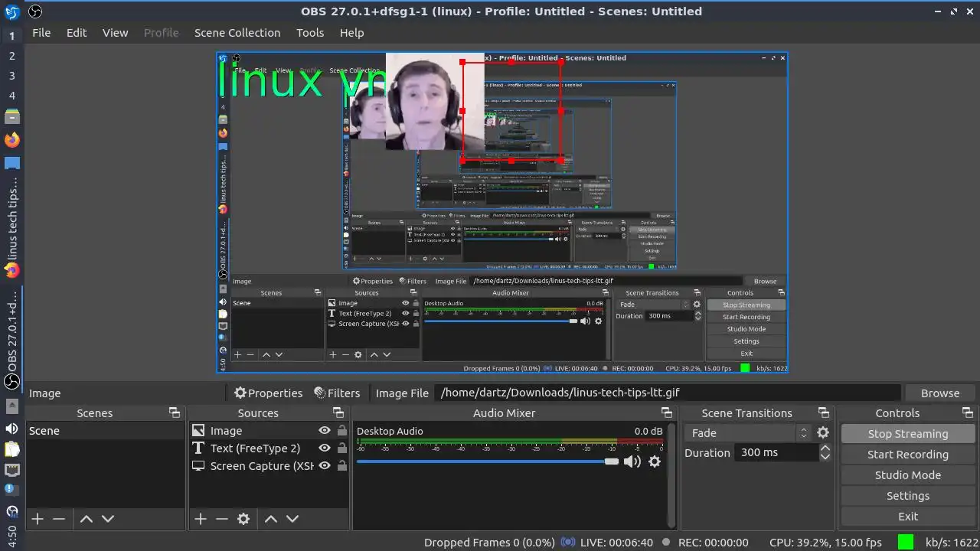This screenshot has height=551, width=980.
Task: Lock the Text (FreeType 2) source
Action: [342, 448]
